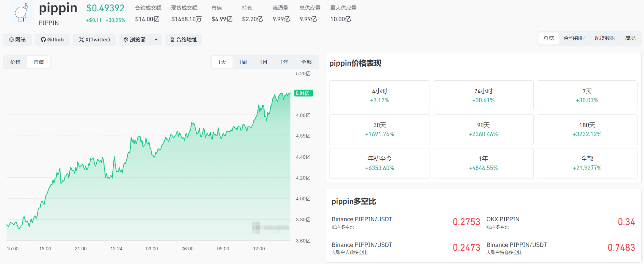Switch to the 简况 tab
Image resolution: width=644 pixels, height=264 pixels.
click(630, 38)
